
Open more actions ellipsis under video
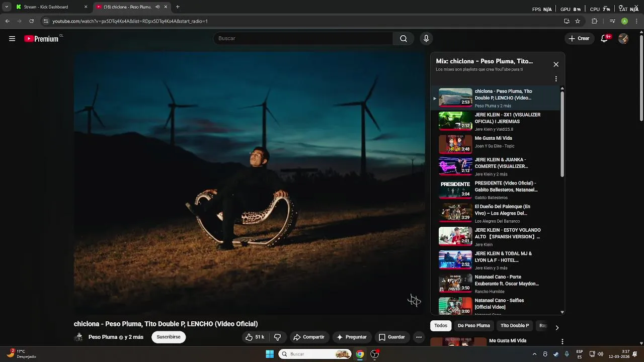click(x=419, y=337)
